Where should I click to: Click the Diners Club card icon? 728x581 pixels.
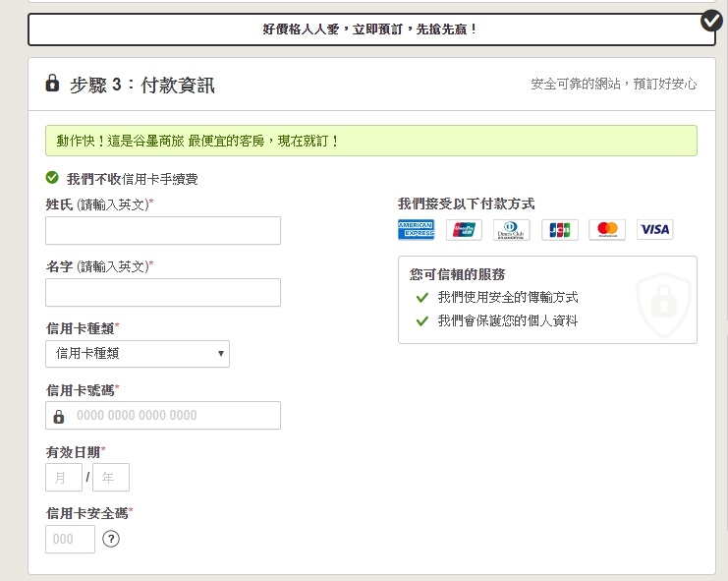[511, 229]
